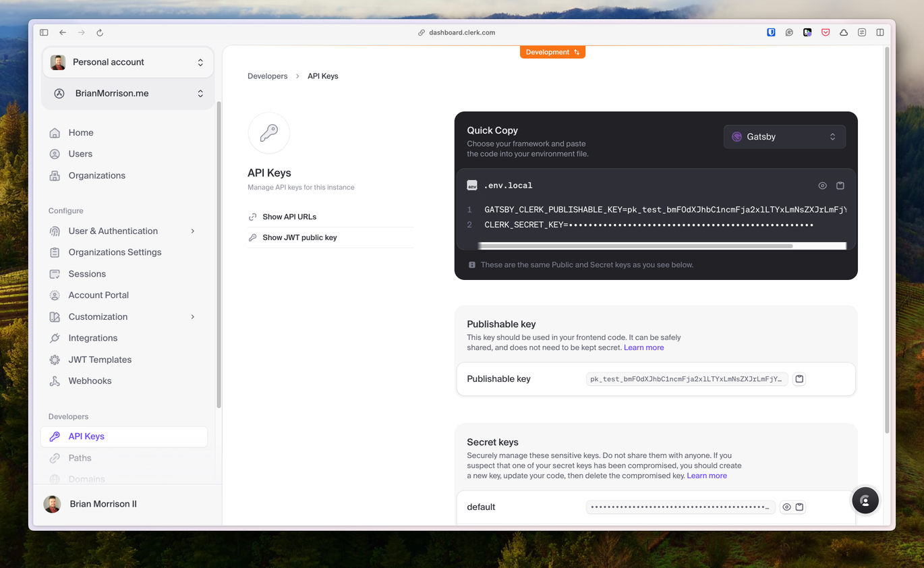Open the BrianMorrison.me application switcher
Viewport: 924px width, 568px height.
tap(127, 93)
